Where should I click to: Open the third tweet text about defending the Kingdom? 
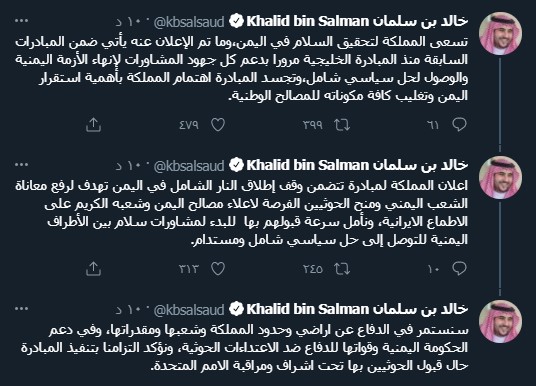(x=244, y=348)
